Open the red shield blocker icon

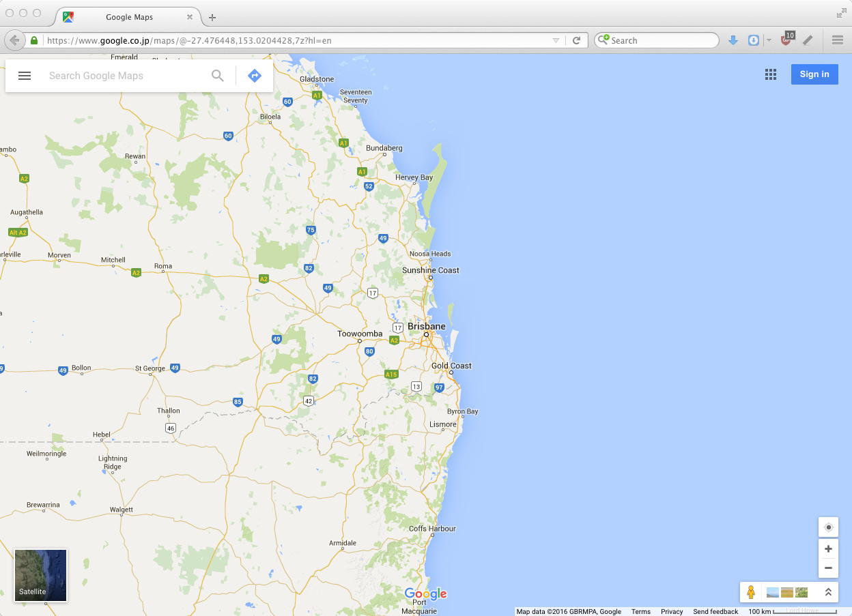786,40
